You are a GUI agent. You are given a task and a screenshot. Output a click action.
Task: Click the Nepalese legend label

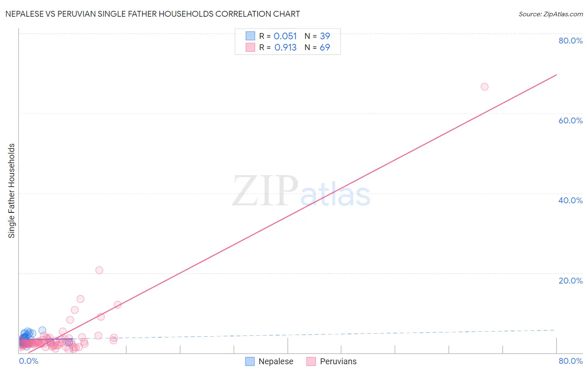point(276,361)
